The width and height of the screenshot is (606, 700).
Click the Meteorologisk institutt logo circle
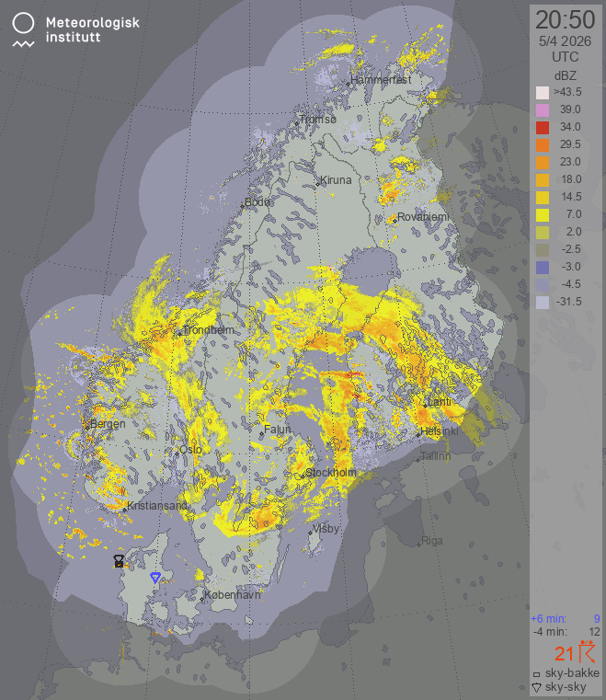[x=24, y=22]
